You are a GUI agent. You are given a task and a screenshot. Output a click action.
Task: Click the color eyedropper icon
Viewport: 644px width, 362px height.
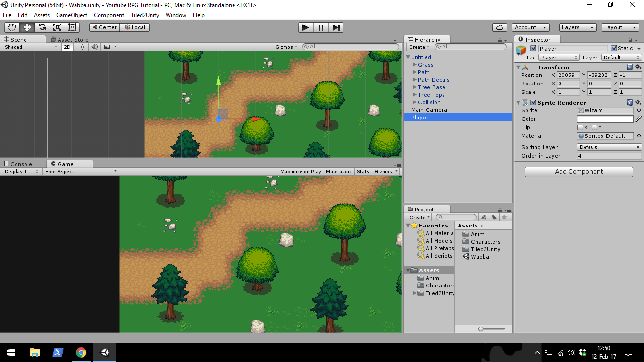(638, 119)
